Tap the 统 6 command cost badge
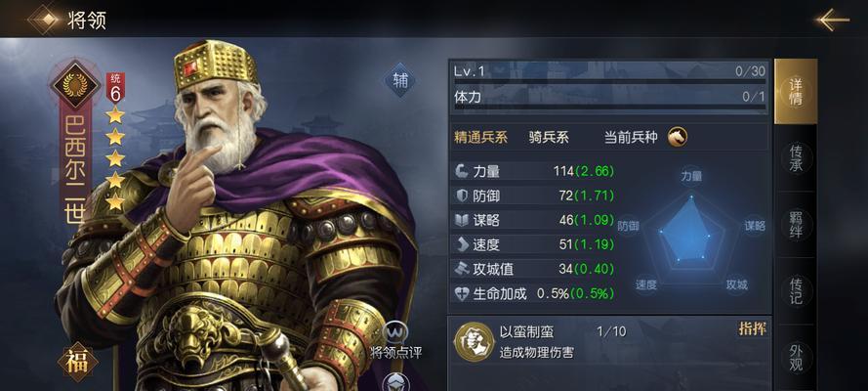Image resolution: width=868 pixels, height=391 pixels. (115, 88)
